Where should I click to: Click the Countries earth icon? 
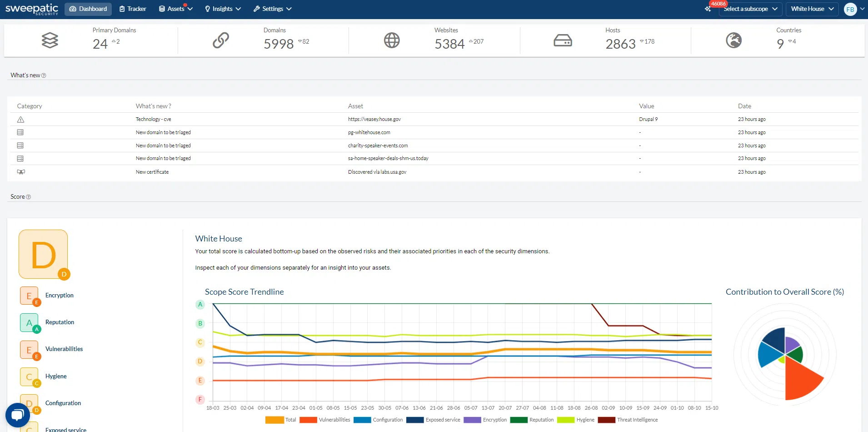(x=733, y=40)
